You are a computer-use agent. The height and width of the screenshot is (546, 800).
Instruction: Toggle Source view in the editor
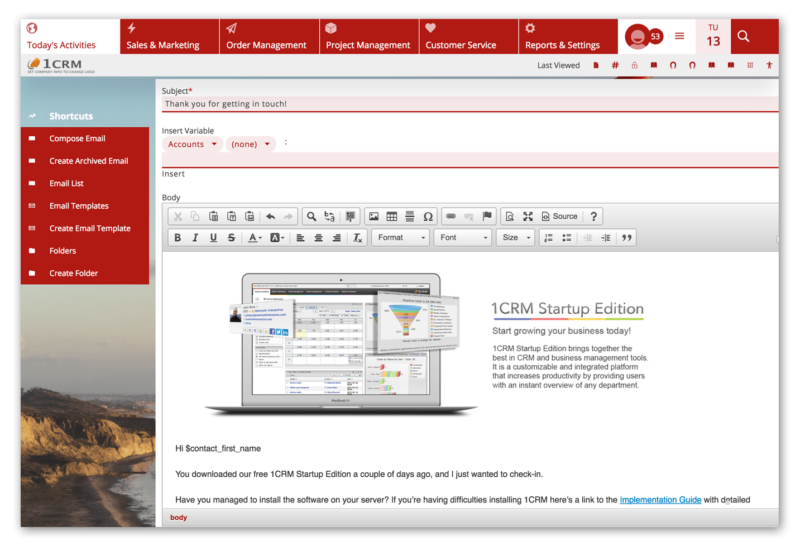pos(558,216)
